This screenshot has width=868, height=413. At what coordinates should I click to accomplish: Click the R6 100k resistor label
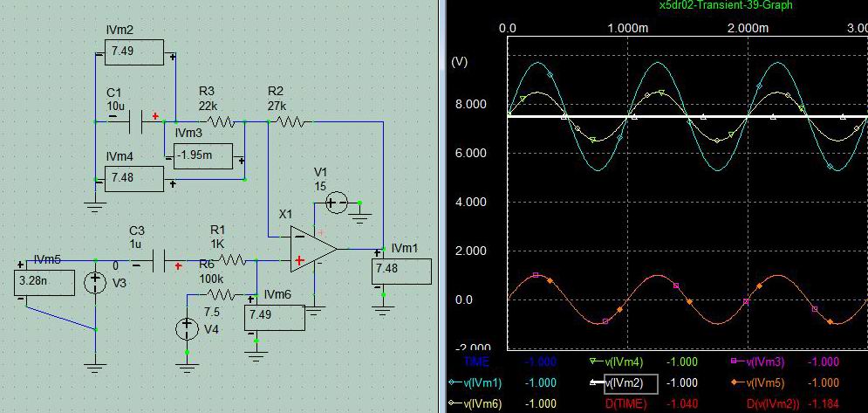pyautogui.click(x=211, y=272)
